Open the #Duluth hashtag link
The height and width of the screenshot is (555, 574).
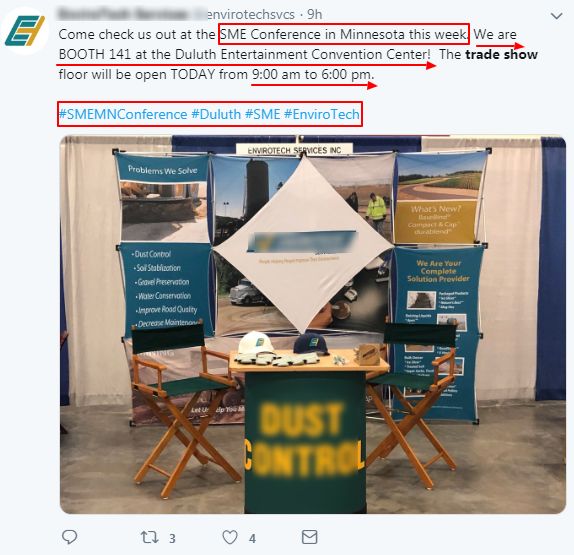coord(216,114)
